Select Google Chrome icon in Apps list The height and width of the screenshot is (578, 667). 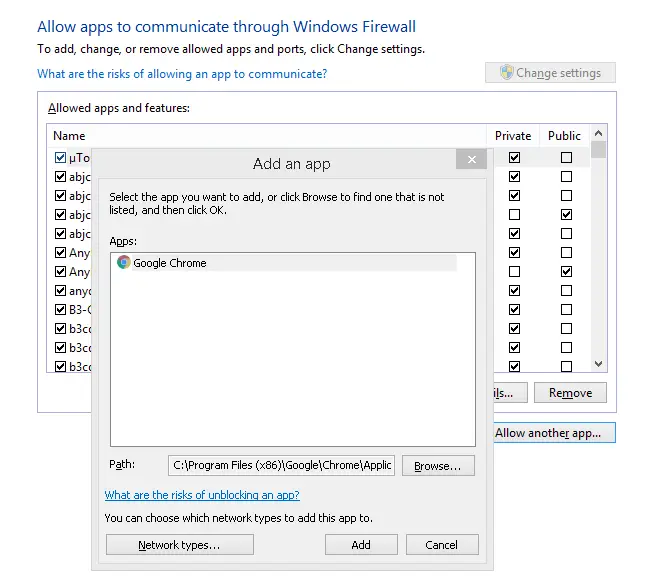pos(123,262)
